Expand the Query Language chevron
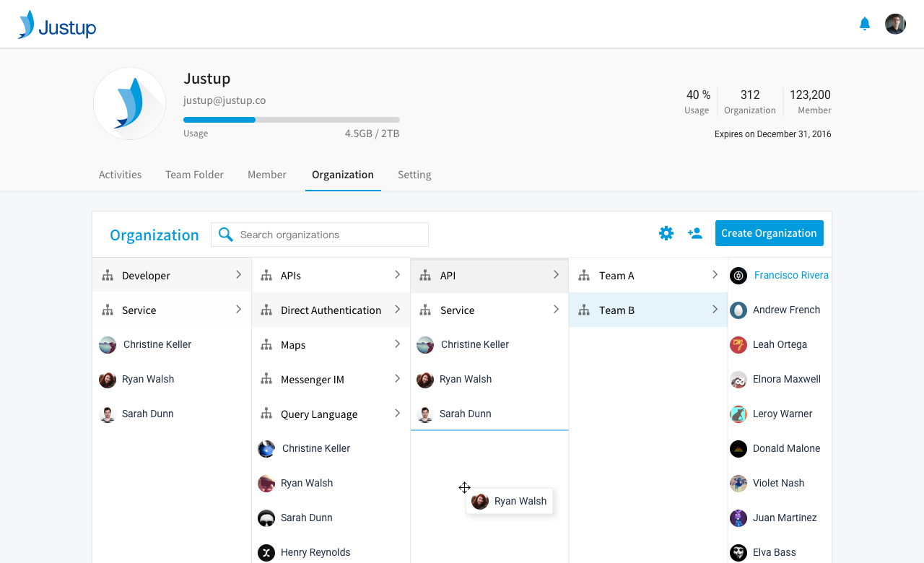The width and height of the screenshot is (924, 563). pyautogui.click(x=397, y=414)
